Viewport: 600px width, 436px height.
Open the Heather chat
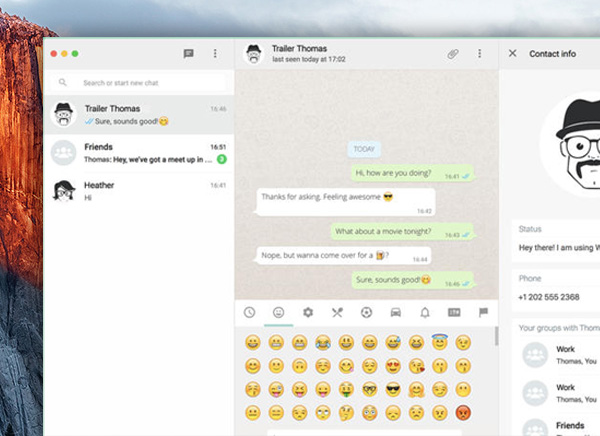click(x=139, y=191)
